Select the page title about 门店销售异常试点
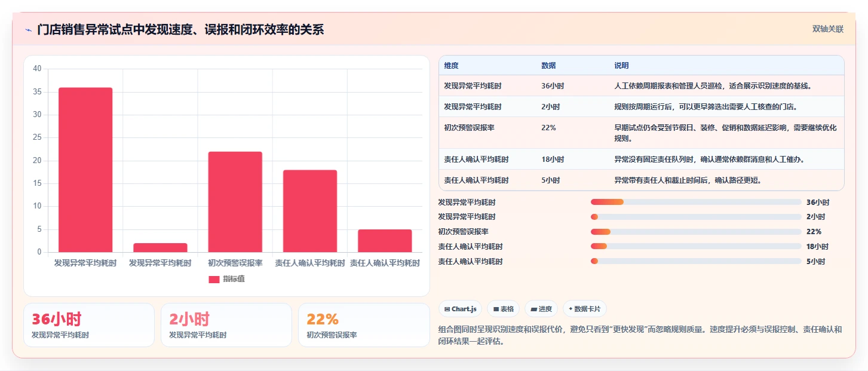This screenshot has height=371, width=868. 180,29
